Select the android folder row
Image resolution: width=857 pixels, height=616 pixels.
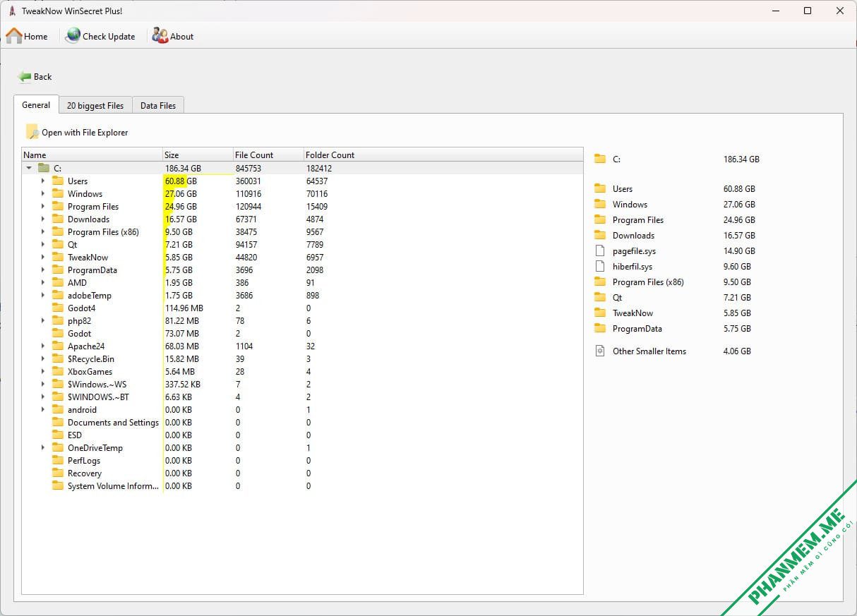(302, 409)
